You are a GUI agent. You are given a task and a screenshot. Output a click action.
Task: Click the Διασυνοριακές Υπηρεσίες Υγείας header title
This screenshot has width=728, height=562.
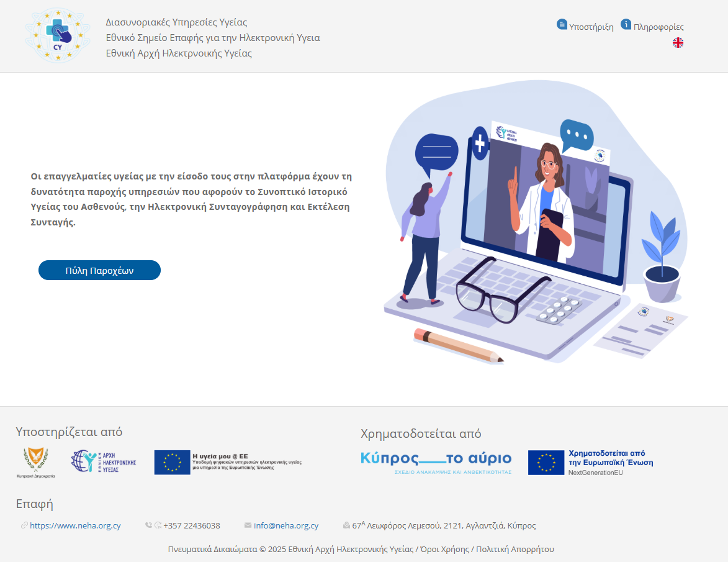tap(176, 22)
